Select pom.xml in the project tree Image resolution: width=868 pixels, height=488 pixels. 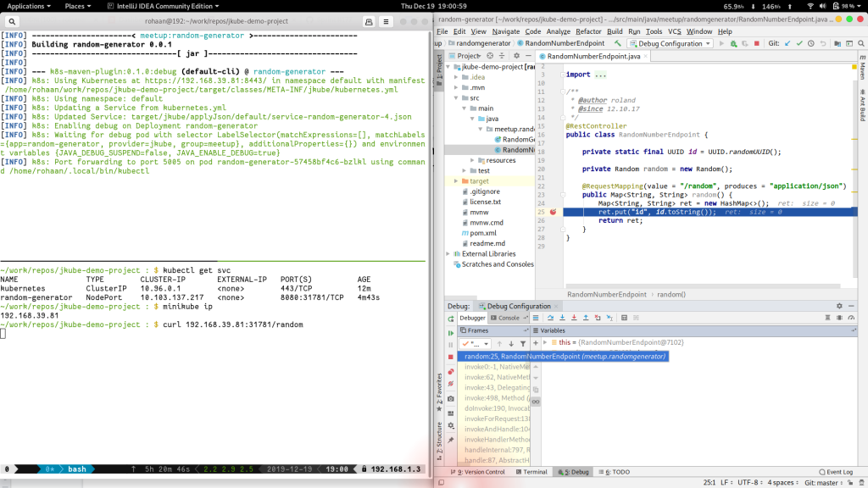tap(483, 232)
